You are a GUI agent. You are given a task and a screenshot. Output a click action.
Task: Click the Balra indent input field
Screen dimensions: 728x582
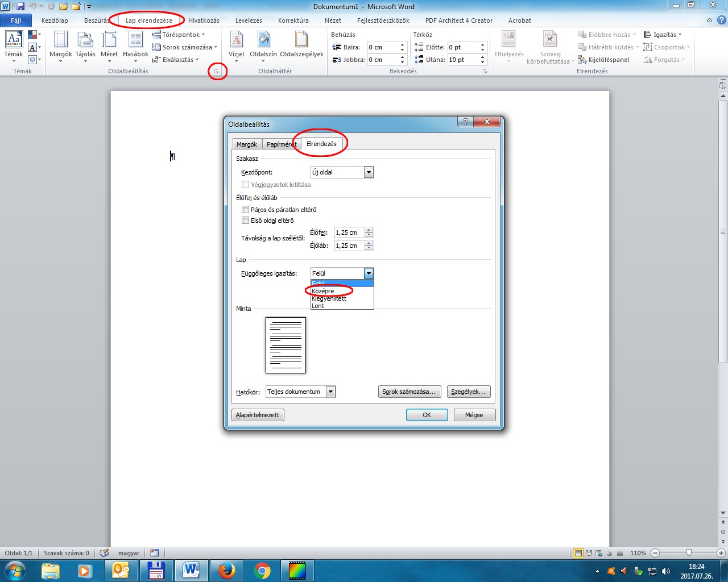[x=382, y=47]
